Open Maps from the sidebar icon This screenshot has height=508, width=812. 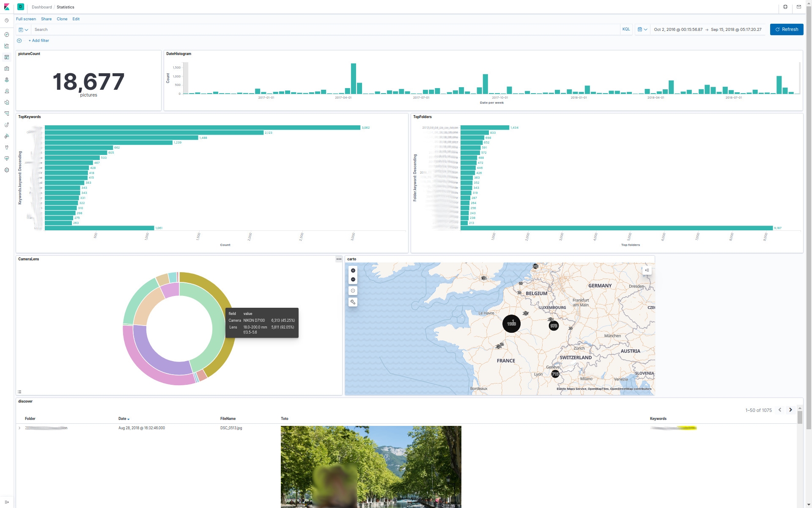point(7,80)
